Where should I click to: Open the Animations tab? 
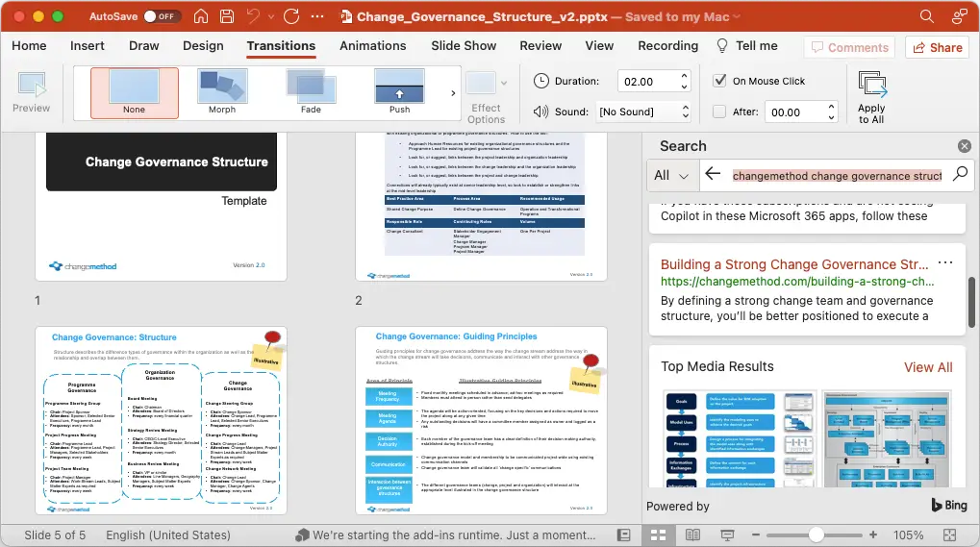tap(372, 45)
